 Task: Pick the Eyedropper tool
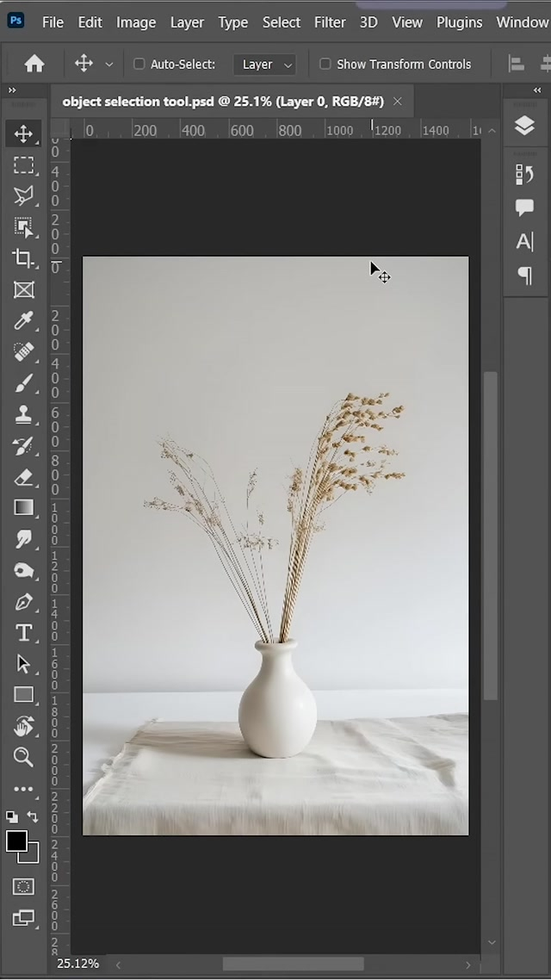click(x=23, y=321)
